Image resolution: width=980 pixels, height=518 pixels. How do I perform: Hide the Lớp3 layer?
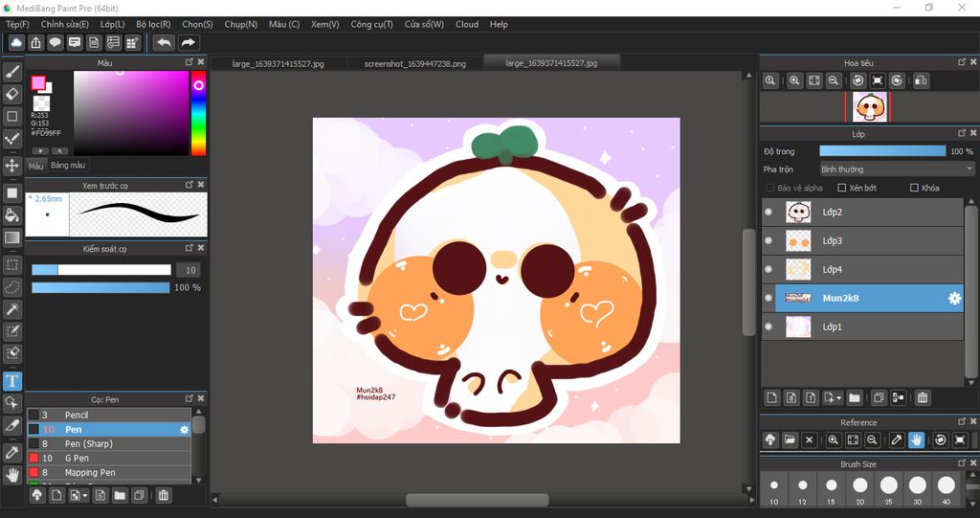pyautogui.click(x=768, y=241)
